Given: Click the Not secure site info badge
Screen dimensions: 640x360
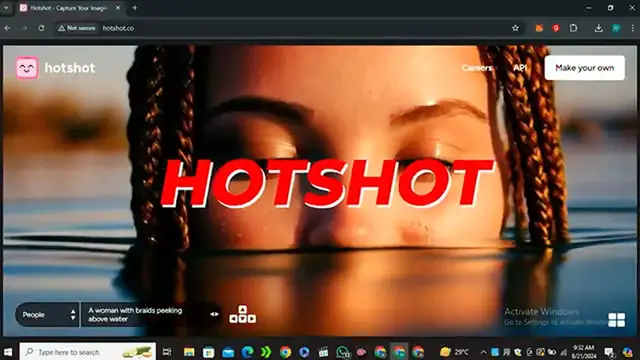Looking at the screenshot, I should pyautogui.click(x=77, y=28).
